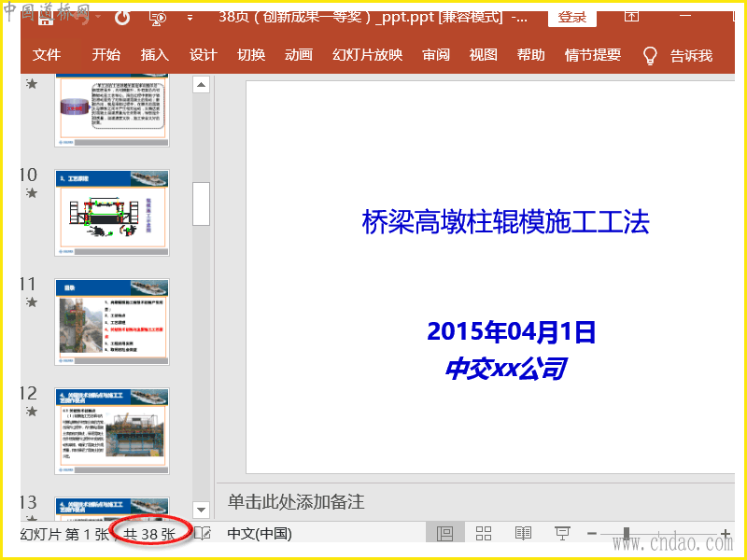The height and width of the screenshot is (560, 747).
Task: Minimize the PowerPoint window
Action: 685,16
